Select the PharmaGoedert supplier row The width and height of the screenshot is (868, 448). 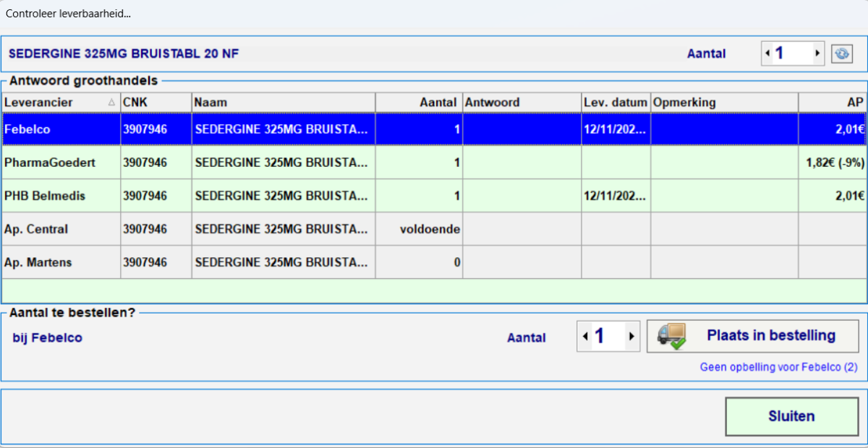click(x=61, y=163)
